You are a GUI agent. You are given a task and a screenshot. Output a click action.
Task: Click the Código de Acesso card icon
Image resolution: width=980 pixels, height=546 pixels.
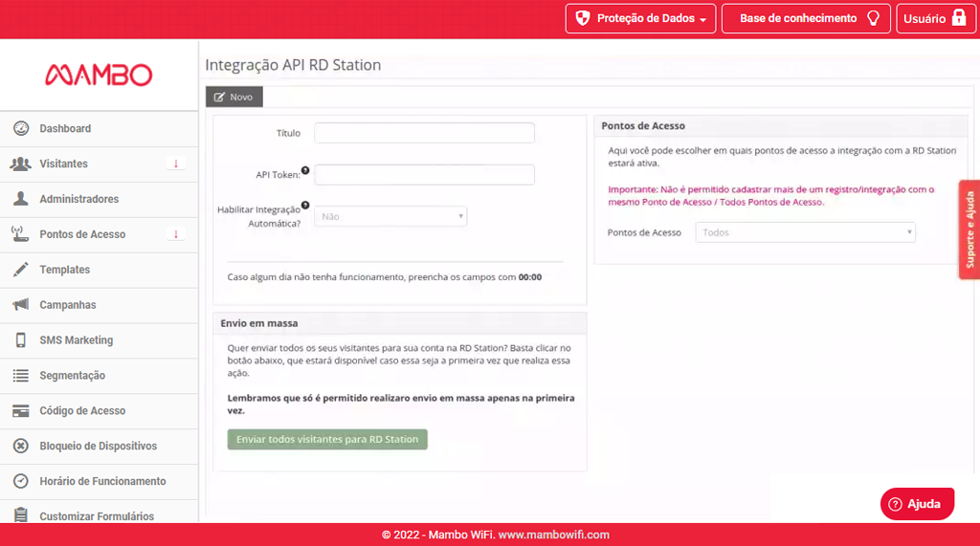(x=21, y=410)
